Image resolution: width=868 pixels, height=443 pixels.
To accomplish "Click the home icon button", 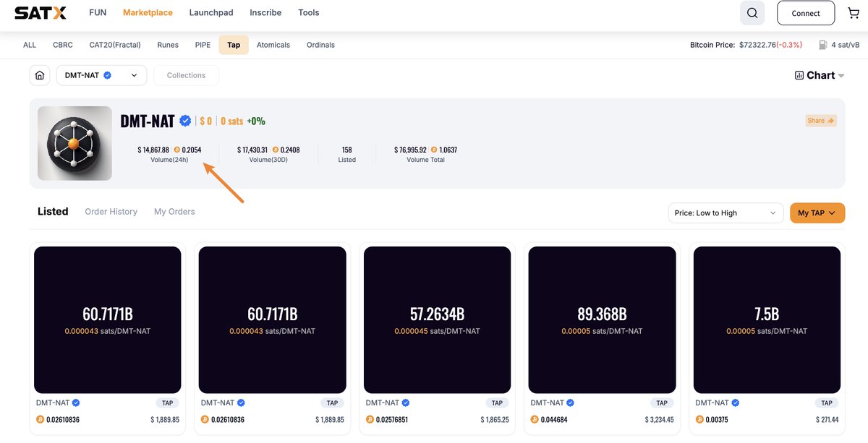I will (40, 75).
